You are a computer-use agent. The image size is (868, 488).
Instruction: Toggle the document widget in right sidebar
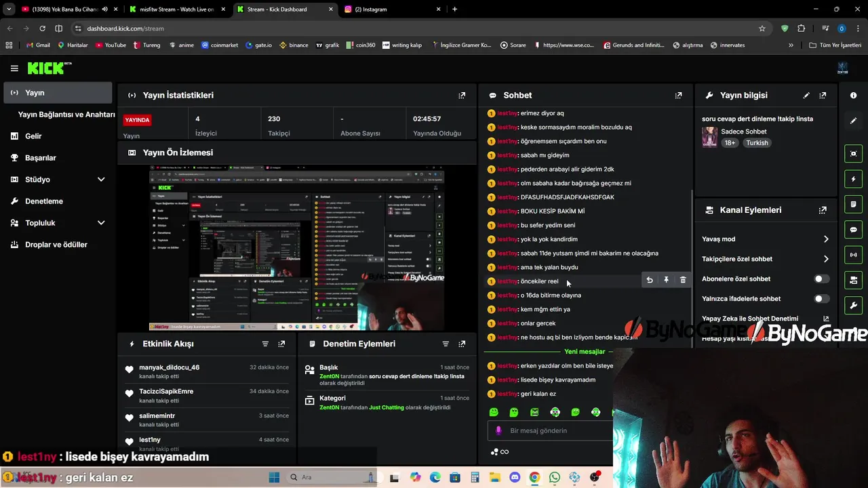click(x=853, y=204)
